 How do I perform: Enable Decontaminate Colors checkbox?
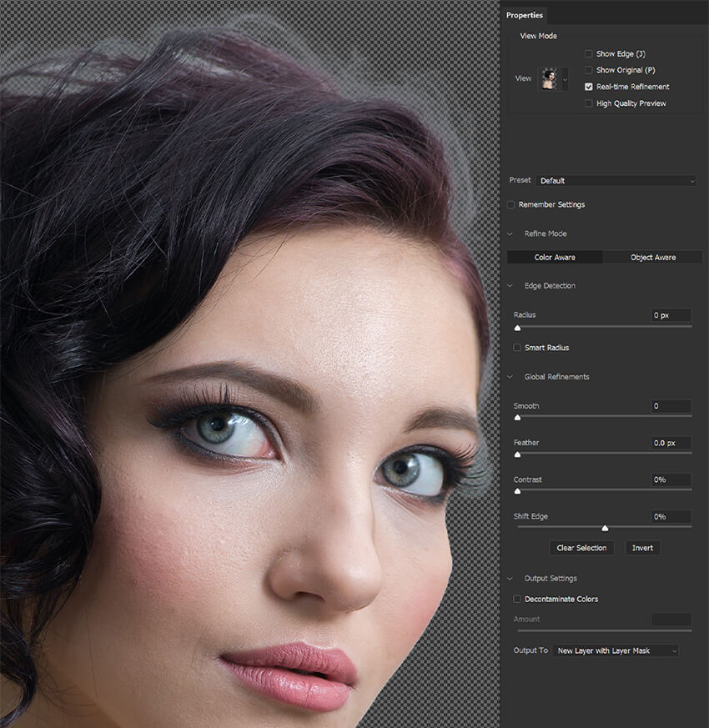(517, 600)
